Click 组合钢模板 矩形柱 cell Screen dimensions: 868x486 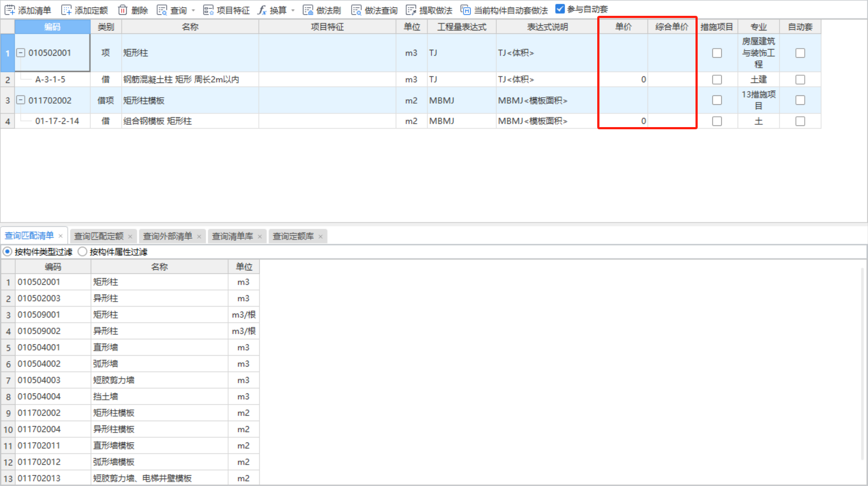(190, 121)
